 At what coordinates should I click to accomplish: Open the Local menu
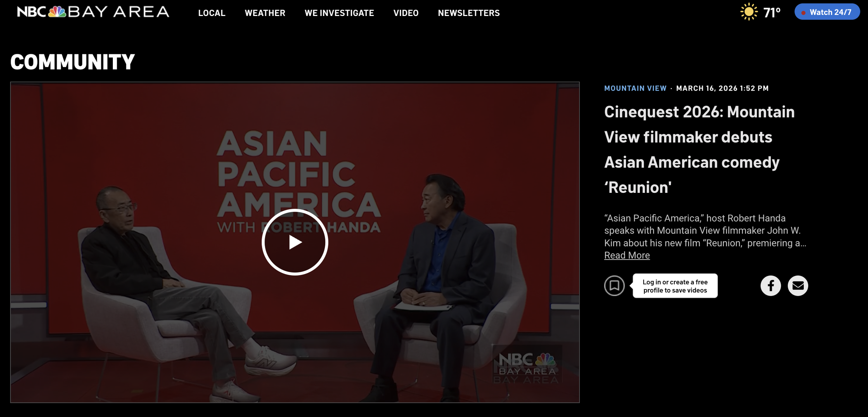[x=212, y=13]
